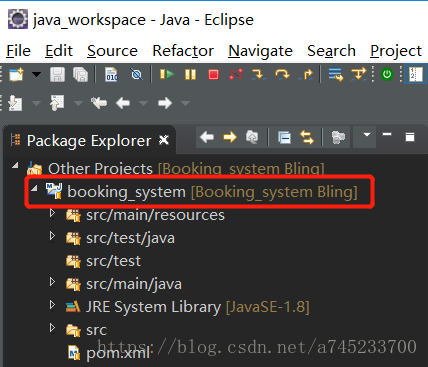
Task: Open the Package Explorer View Menu triangle
Action: 367,135
